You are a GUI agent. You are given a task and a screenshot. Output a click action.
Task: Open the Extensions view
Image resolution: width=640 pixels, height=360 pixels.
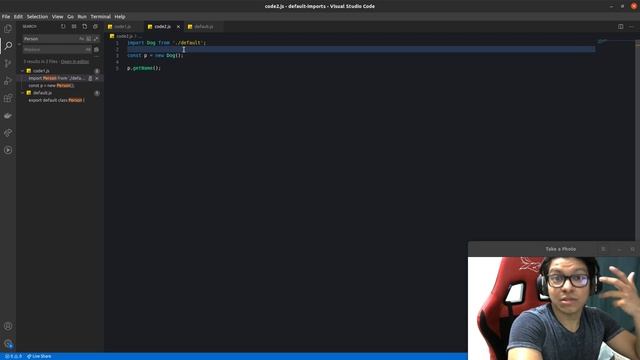pyautogui.click(x=8, y=98)
